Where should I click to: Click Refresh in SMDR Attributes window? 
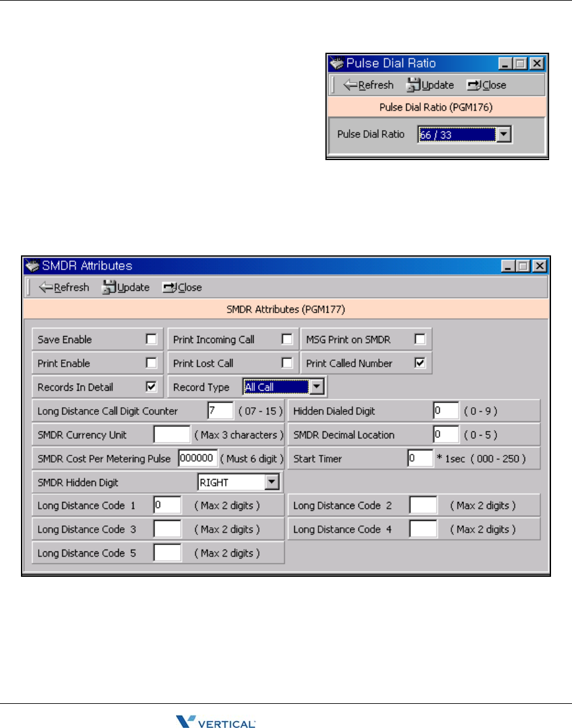pos(64,287)
